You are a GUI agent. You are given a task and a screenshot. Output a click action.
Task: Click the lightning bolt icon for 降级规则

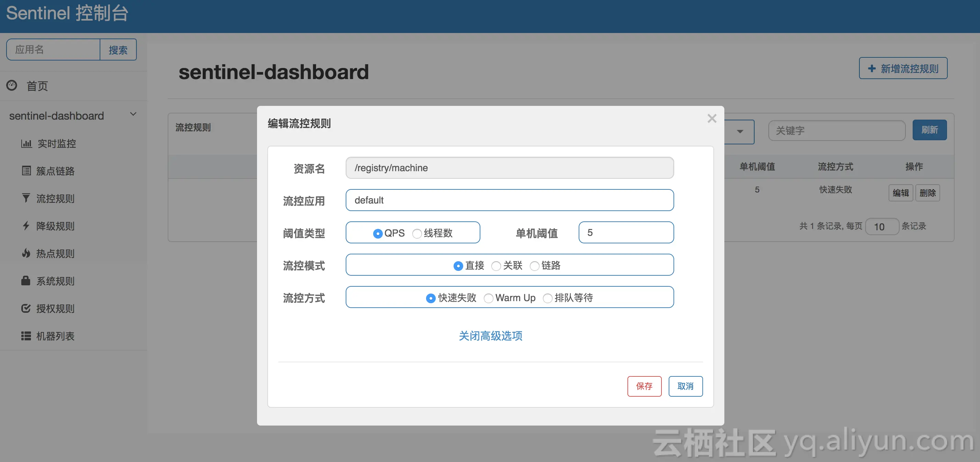(26, 226)
